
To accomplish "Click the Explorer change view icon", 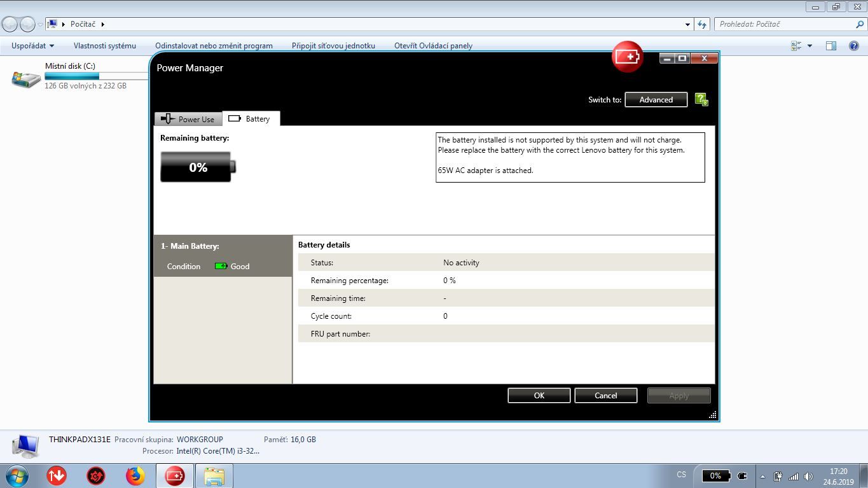I will pyautogui.click(x=796, y=46).
